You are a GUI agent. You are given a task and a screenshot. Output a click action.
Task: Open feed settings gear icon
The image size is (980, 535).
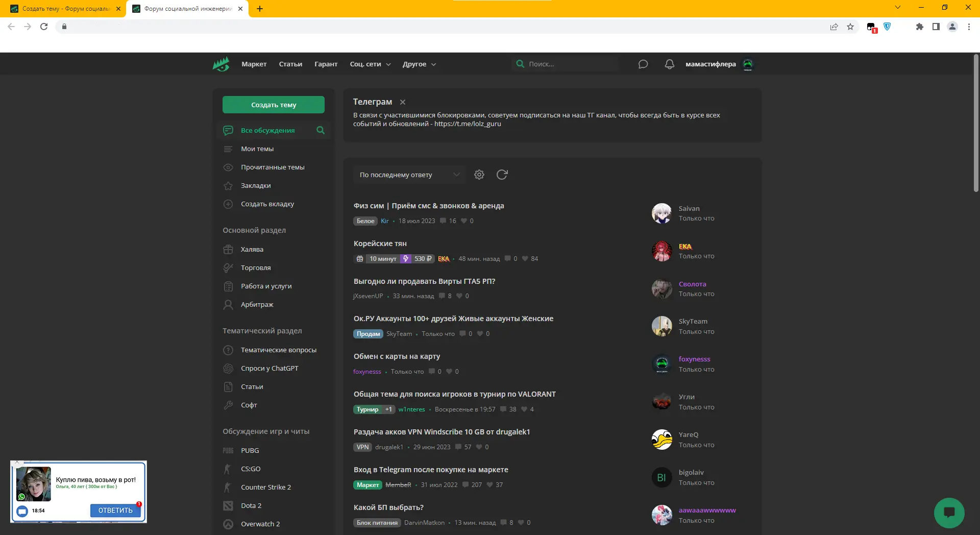pos(479,175)
